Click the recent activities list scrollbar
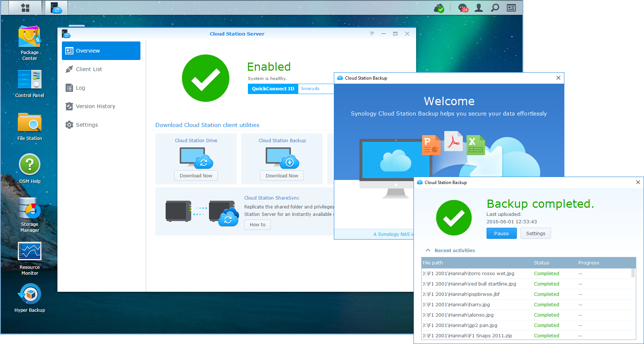 633,273
